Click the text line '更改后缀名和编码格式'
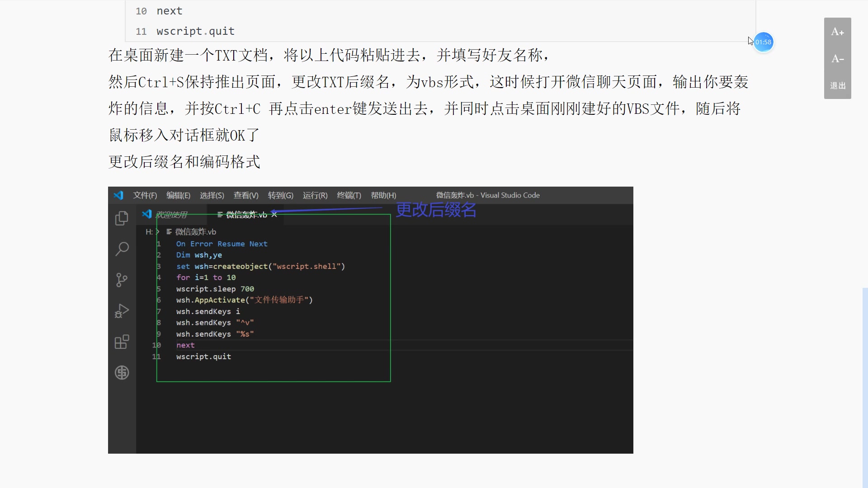The width and height of the screenshot is (868, 488). point(184,162)
